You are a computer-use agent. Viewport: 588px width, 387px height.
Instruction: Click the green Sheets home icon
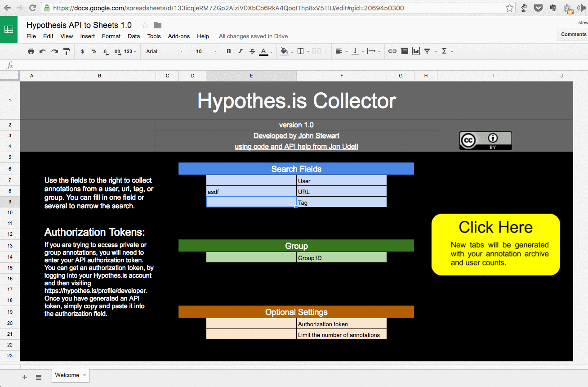pyautogui.click(x=9, y=30)
